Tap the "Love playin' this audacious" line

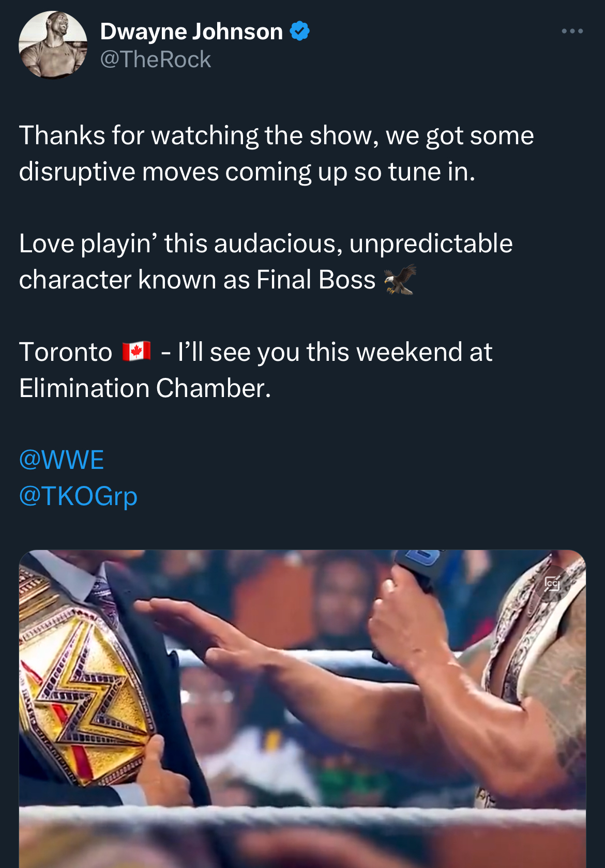266,243
